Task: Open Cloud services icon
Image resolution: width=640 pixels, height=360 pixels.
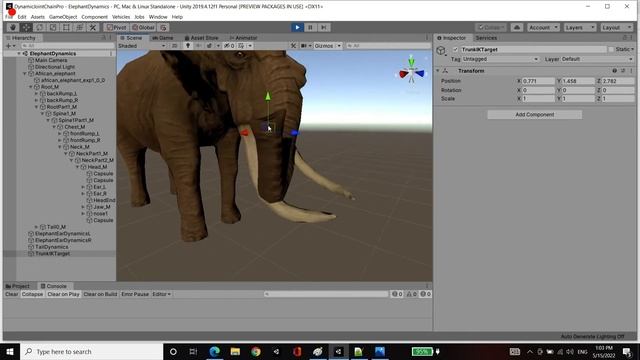Action: coord(517,27)
